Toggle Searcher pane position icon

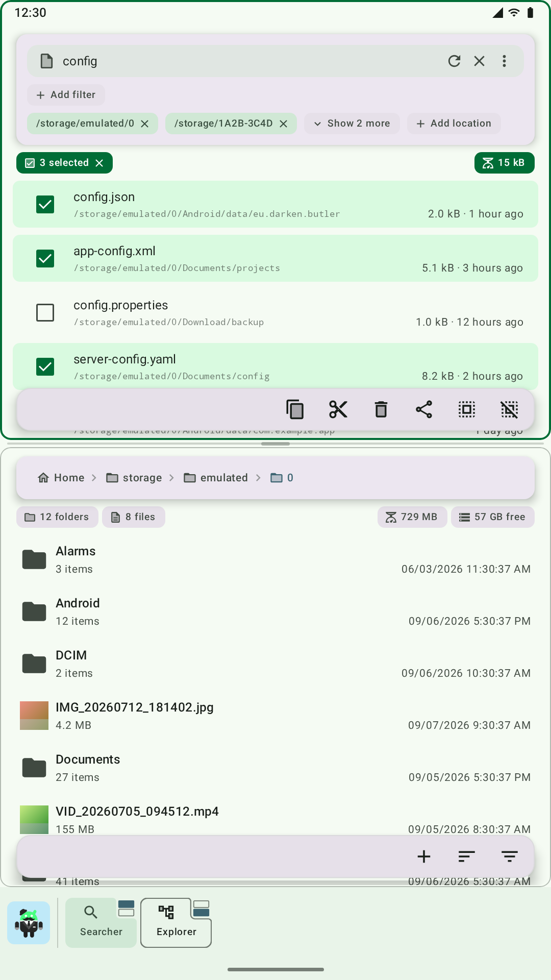126,909
